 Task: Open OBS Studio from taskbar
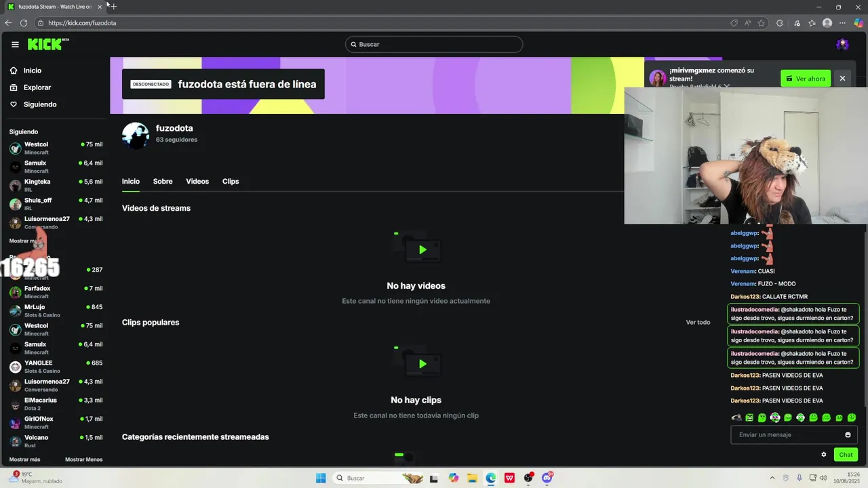[528, 478]
